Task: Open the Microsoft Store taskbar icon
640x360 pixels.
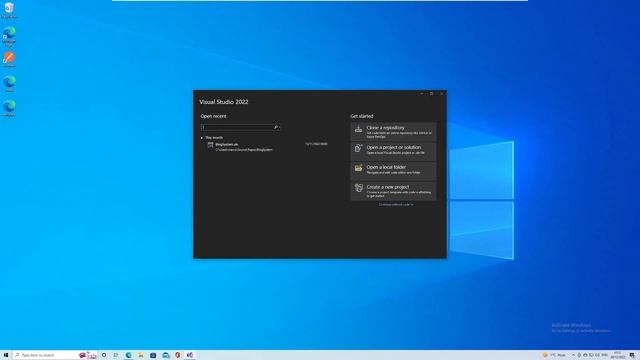Action: click(x=153, y=355)
